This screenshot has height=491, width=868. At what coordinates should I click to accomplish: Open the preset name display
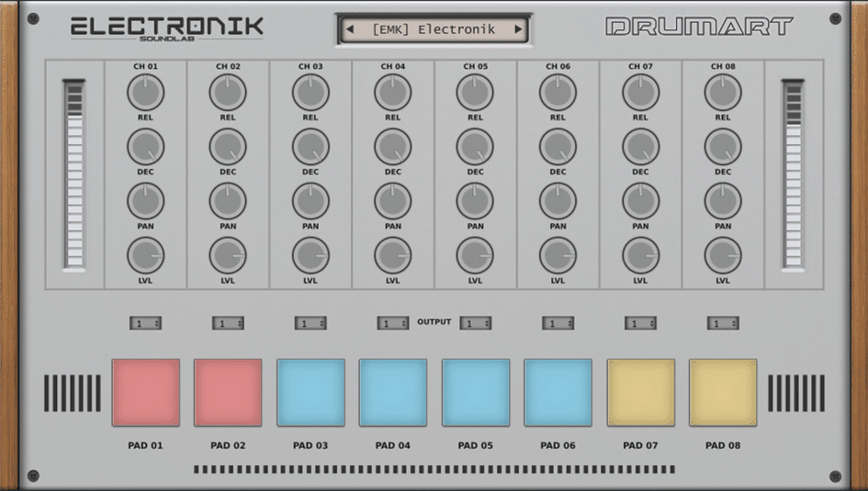click(434, 29)
